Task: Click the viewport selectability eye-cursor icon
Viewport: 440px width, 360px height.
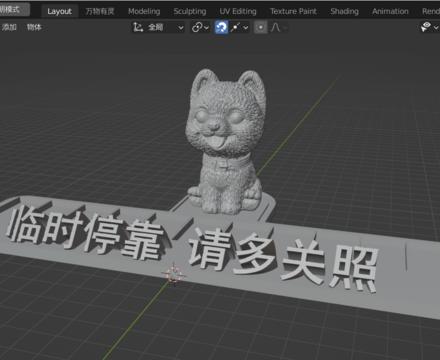Action: (426, 27)
